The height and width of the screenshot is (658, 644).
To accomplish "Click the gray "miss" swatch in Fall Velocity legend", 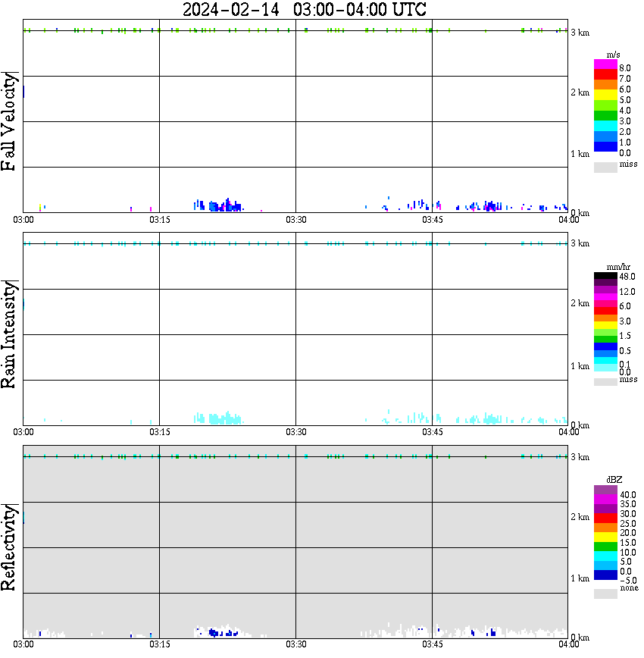I will (x=605, y=167).
